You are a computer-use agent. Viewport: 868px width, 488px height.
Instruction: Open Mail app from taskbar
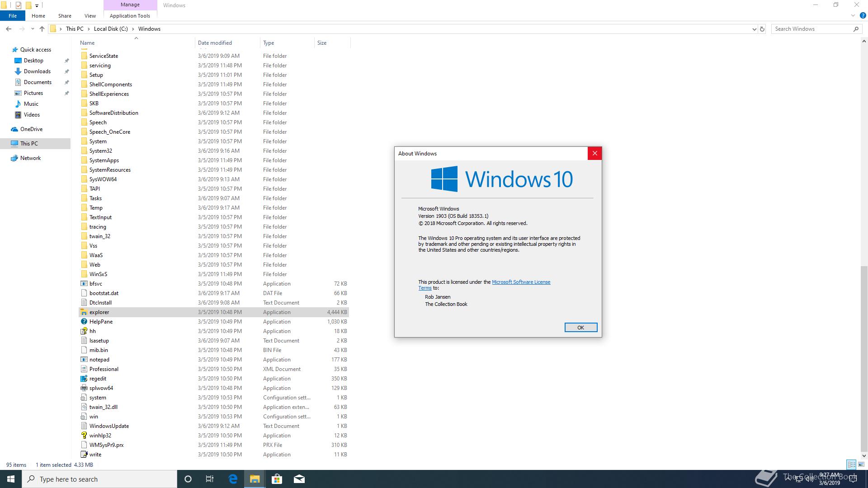299,479
